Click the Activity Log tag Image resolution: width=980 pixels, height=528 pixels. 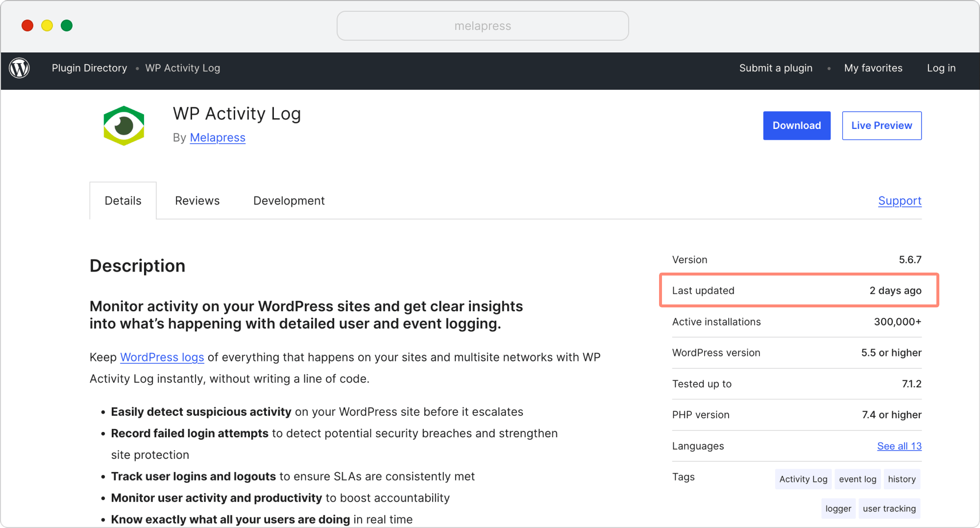pyautogui.click(x=803, y=479)
